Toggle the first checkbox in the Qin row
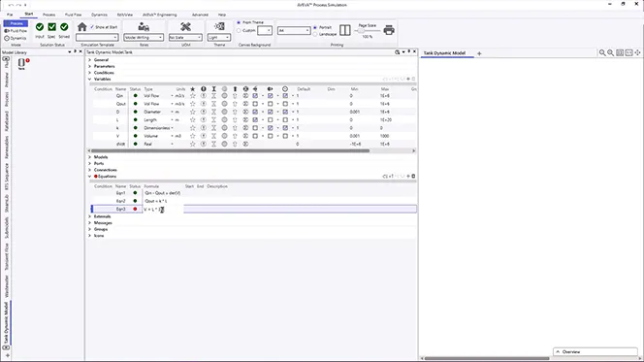Image resolution: width=644 pixels, height=362 pixels. coord(255,96)
